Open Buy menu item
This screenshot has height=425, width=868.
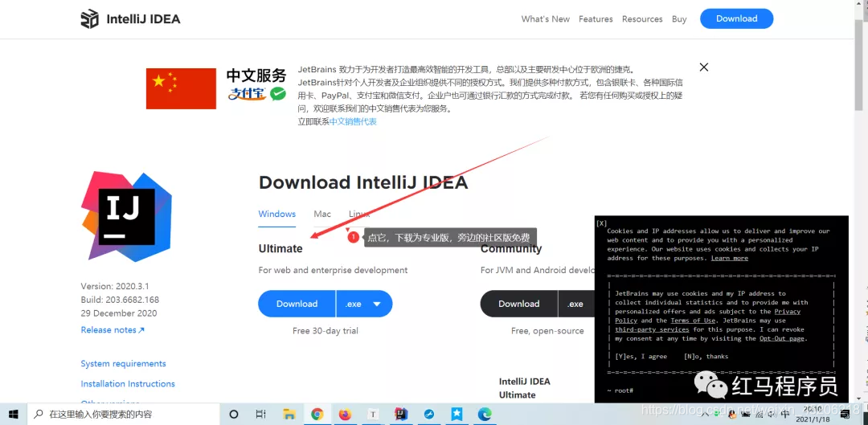click(679, 18)
